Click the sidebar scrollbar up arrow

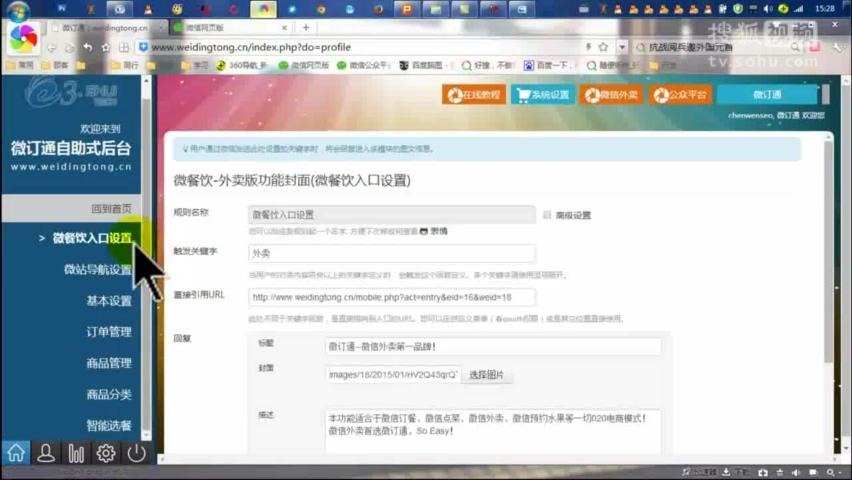point(146,80)
